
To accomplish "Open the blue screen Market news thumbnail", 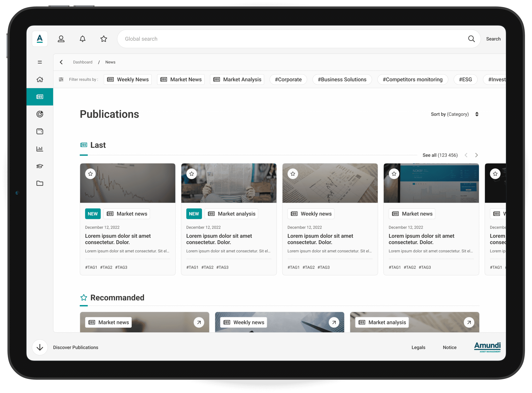I will 431,183.
